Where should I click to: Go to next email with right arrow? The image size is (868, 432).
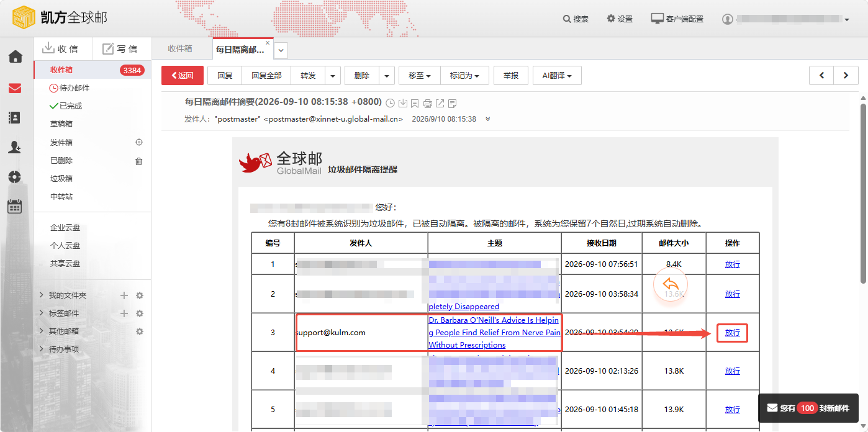point(846,76)
